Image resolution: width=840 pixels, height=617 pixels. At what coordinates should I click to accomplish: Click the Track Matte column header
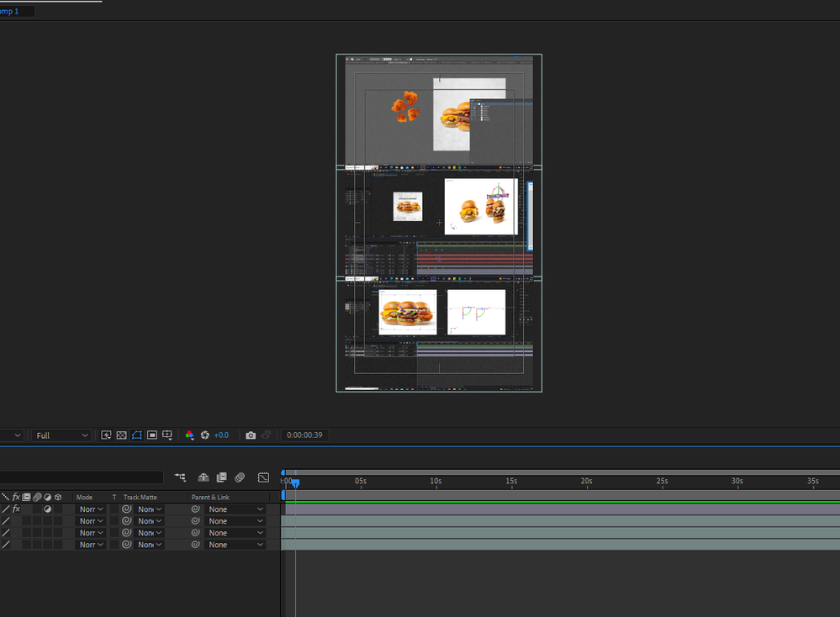(x=140, y=497)
